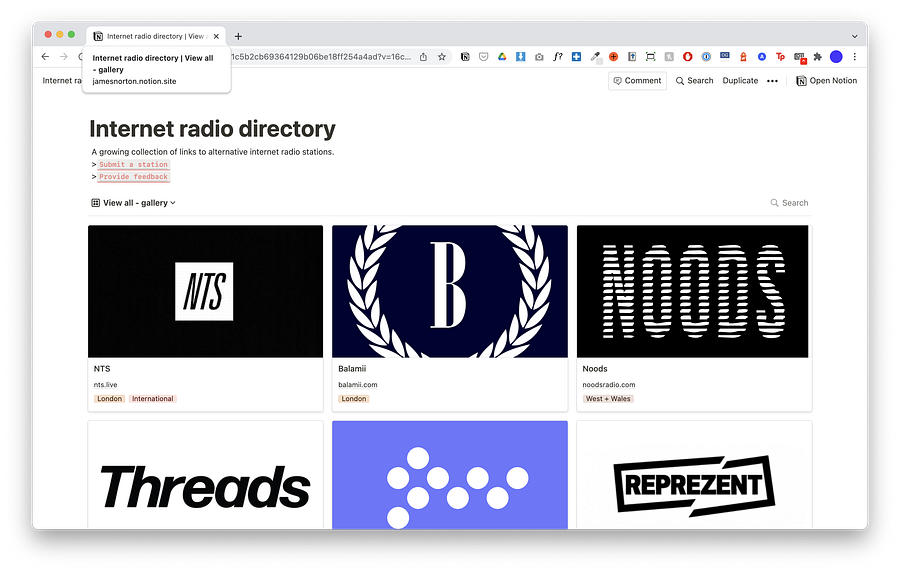
Task: Click the browser address bar URL
Action: click(x=321, y=57)
